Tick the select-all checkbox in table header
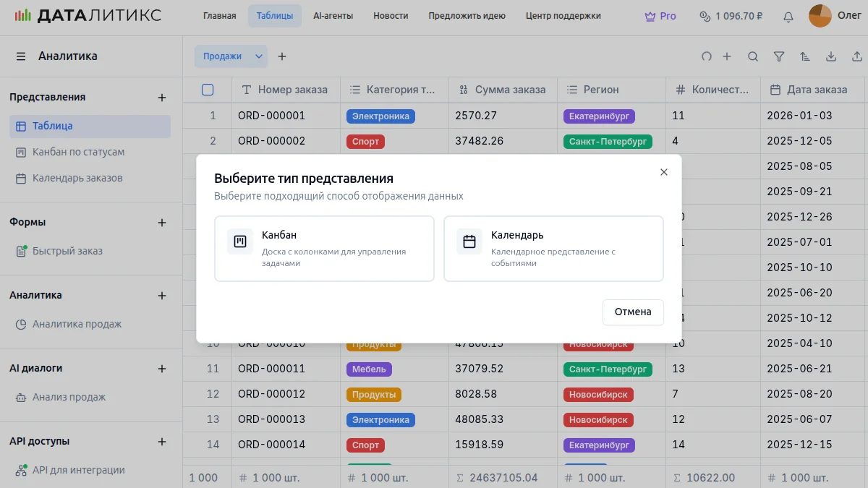Screen dimensions: 868x488 (208, 90)
